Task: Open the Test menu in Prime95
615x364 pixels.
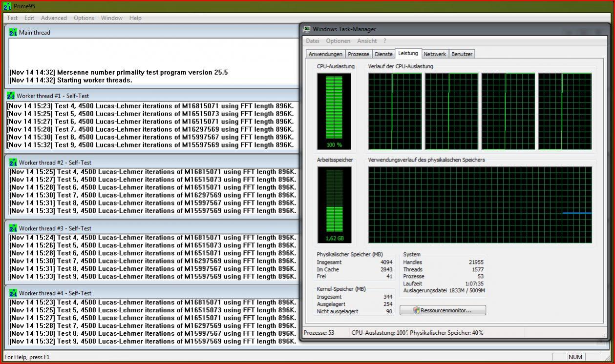Action: tap(12, 18)
